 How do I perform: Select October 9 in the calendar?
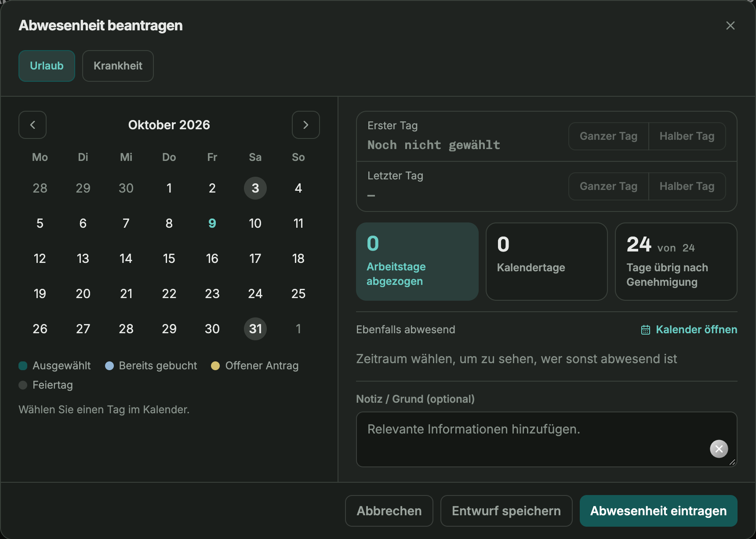[212, 223]
